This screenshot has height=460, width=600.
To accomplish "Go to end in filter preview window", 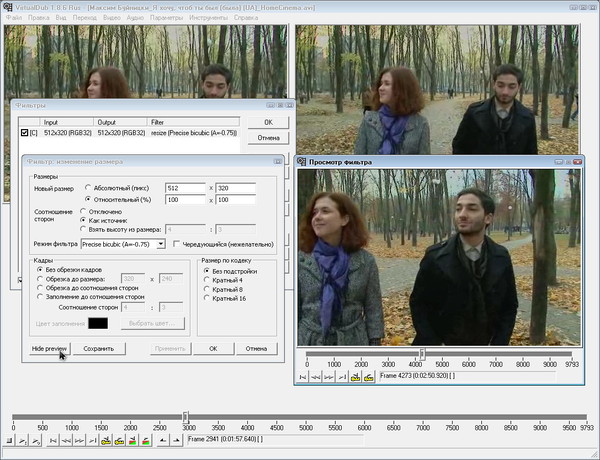I will (342, 377).
